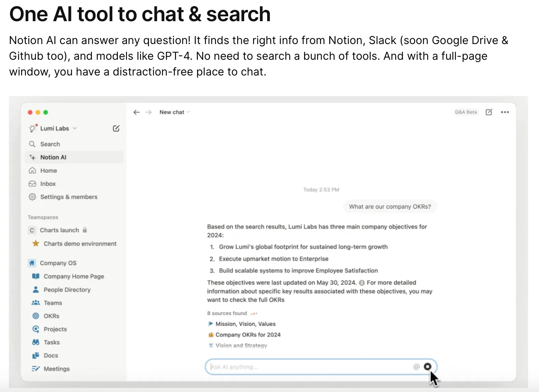Click the forward navigation arrow
539x392 pixels.
point(148,112)
